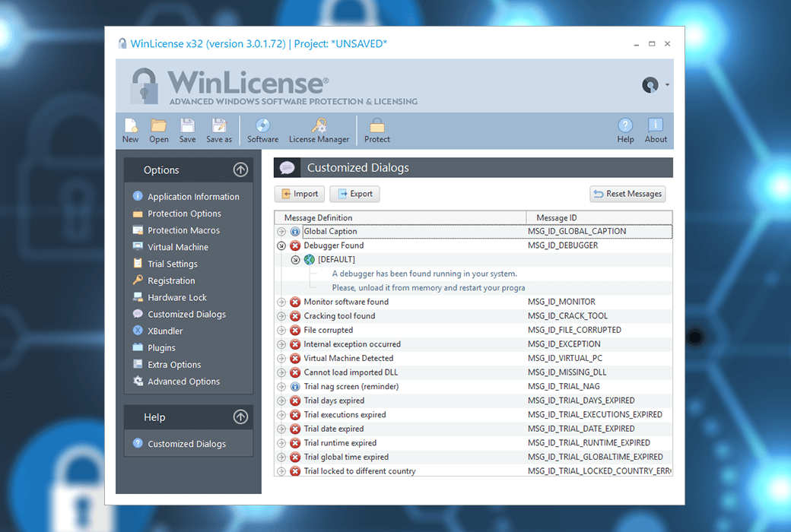Screen dimensions: 791x532
Task: Start the Protect process
Action: click(x=376, y=130)
